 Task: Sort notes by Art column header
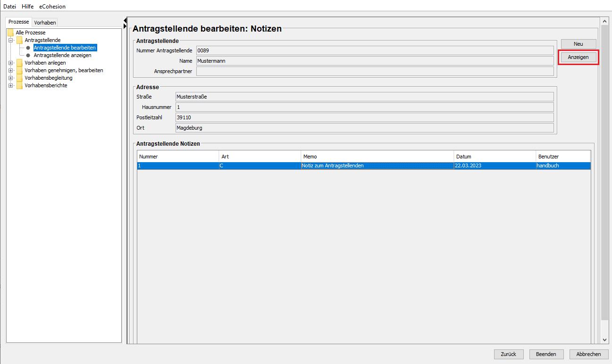pos(260,157)
